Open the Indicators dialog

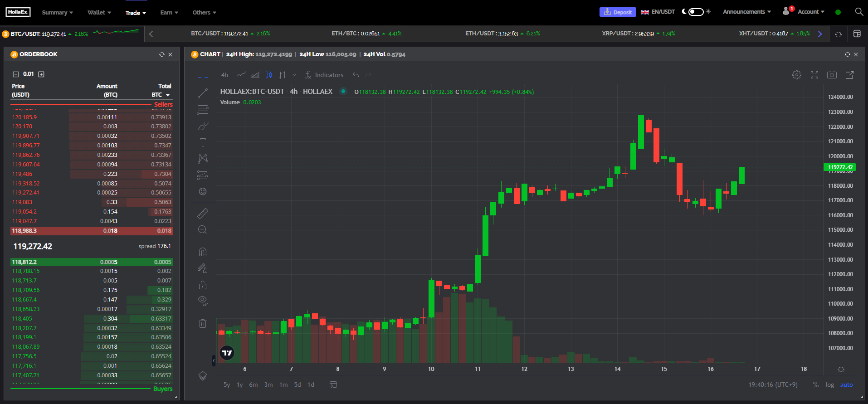point(324,75)
